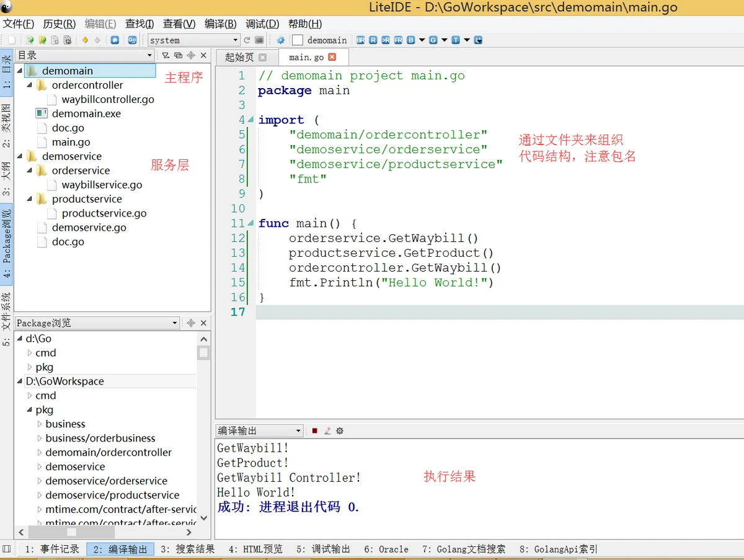Click the build config gear icon in toolbar
This screenshot has width=744, height=560.
tap(280, 40)
